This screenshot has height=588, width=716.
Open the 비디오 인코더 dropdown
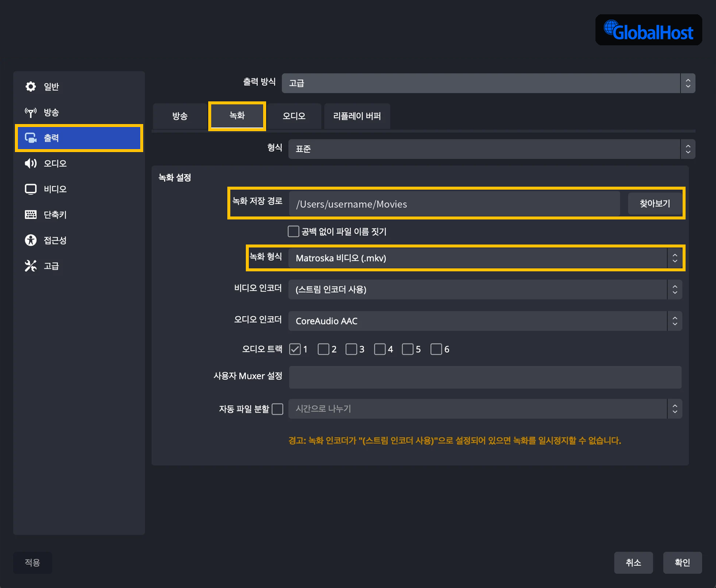tap(485, 289)
